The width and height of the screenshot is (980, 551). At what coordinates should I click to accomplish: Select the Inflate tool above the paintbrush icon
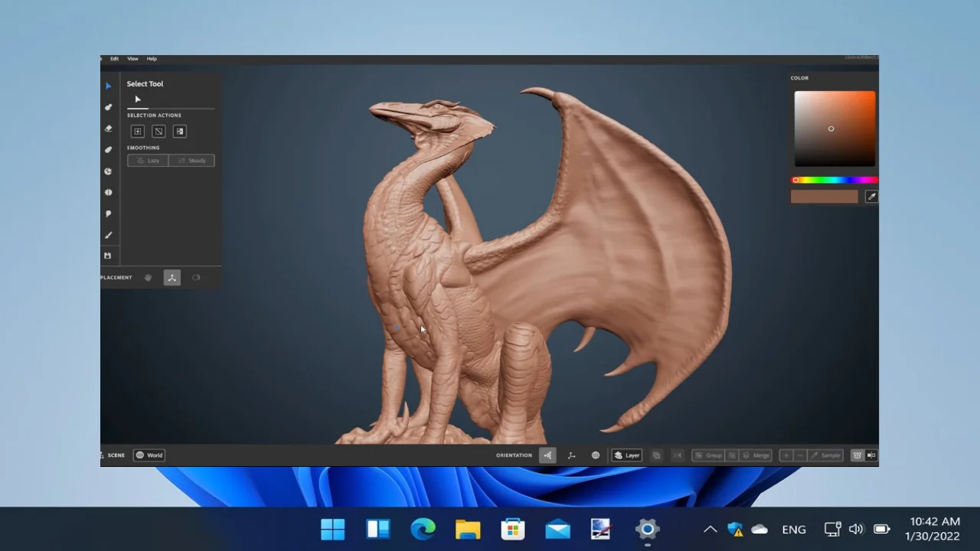[108, 214]
